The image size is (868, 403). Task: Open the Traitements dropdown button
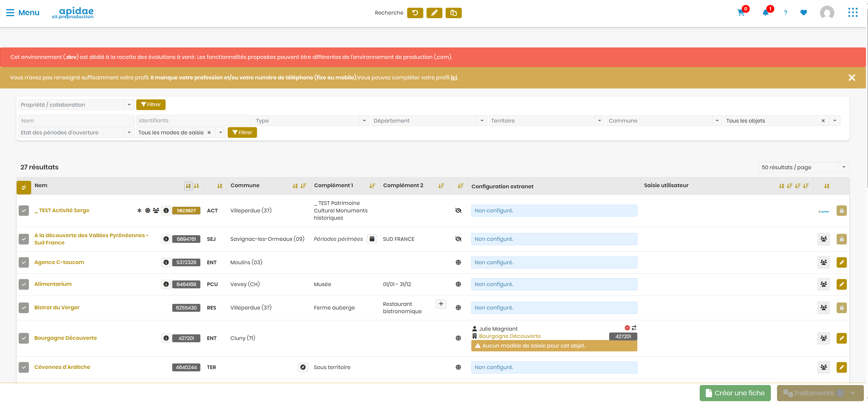(820, 393)
